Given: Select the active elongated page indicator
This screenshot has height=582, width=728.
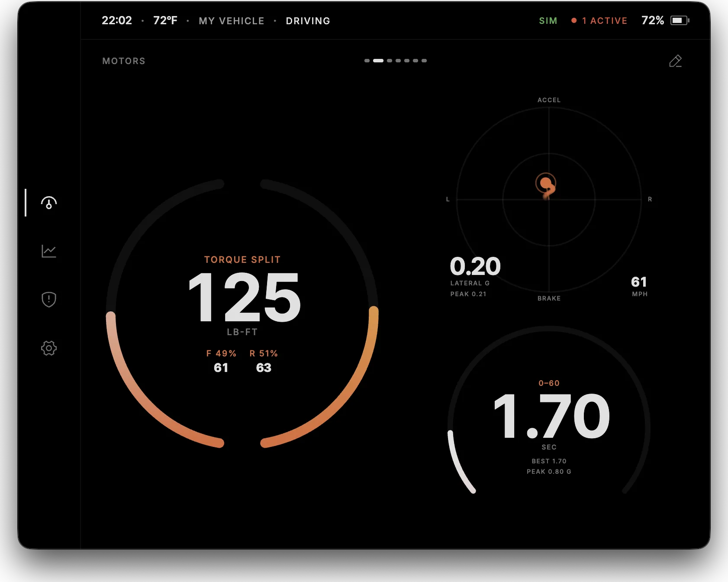Looking at the screenshot, I should [x=378, y=61].
